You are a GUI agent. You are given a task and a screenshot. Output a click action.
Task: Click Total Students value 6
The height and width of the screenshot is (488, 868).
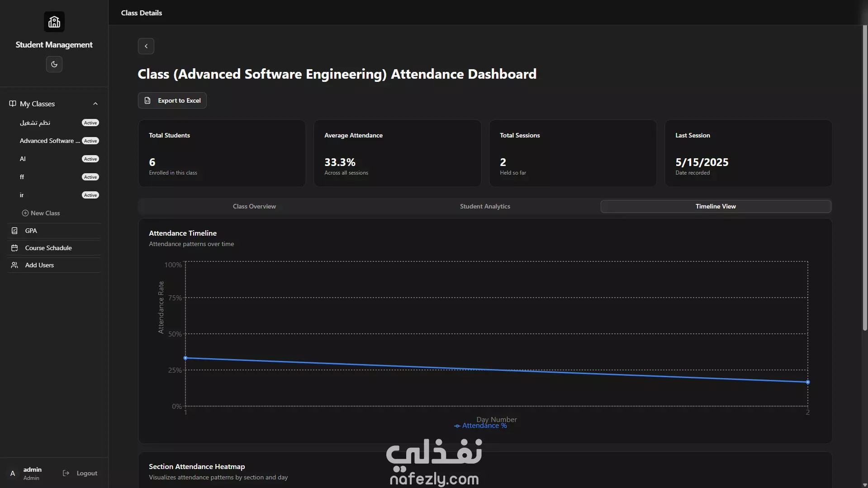[152, 162]
